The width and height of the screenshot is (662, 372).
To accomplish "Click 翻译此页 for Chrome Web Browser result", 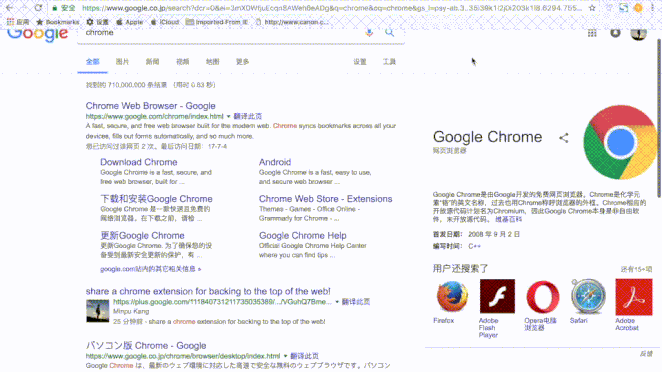I will [x=248, y=116].
